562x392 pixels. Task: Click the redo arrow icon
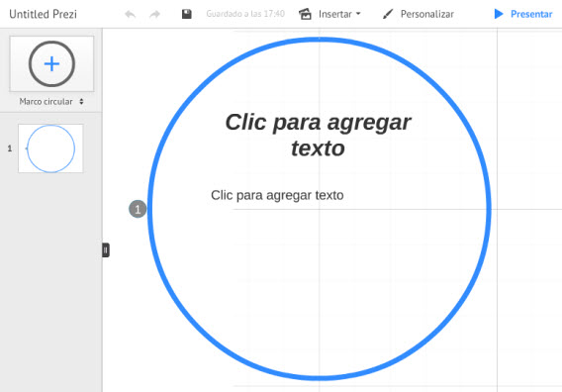[154, 14]
